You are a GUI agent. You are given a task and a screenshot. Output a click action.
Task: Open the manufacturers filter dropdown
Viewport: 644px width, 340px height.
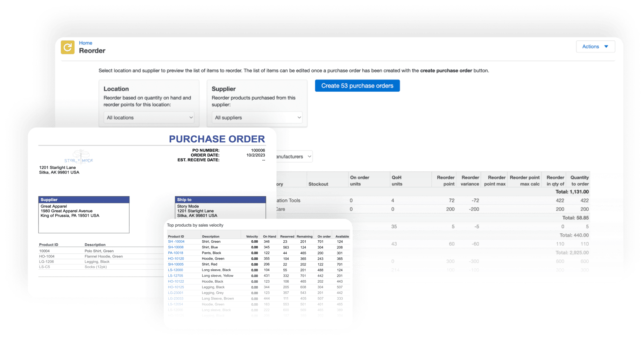pyautogui.click(x=294, y=157)
